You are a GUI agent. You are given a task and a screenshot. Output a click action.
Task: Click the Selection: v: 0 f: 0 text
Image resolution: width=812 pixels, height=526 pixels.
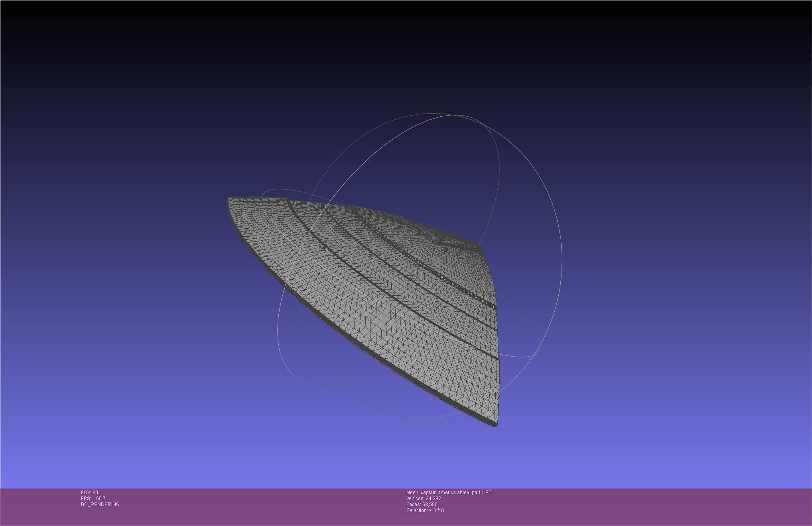pos(425,510)
